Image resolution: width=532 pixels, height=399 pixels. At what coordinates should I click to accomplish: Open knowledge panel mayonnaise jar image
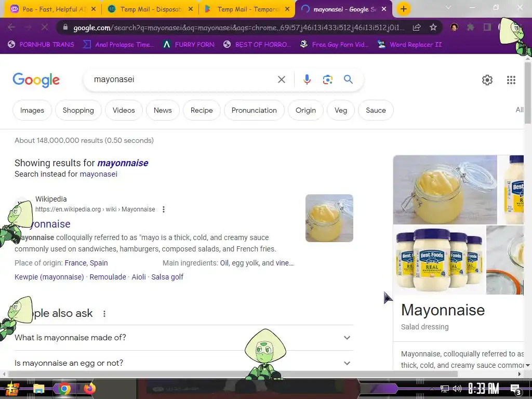point(445,190)
